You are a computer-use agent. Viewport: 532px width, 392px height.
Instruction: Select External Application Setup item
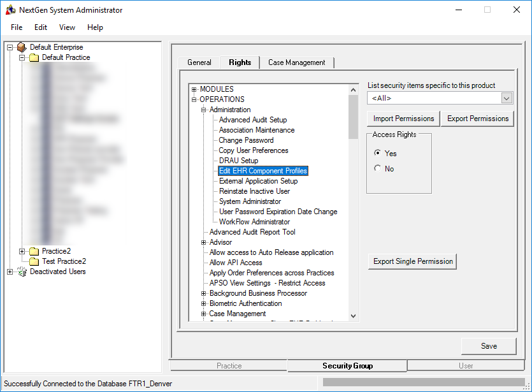[x=258, y=181]
